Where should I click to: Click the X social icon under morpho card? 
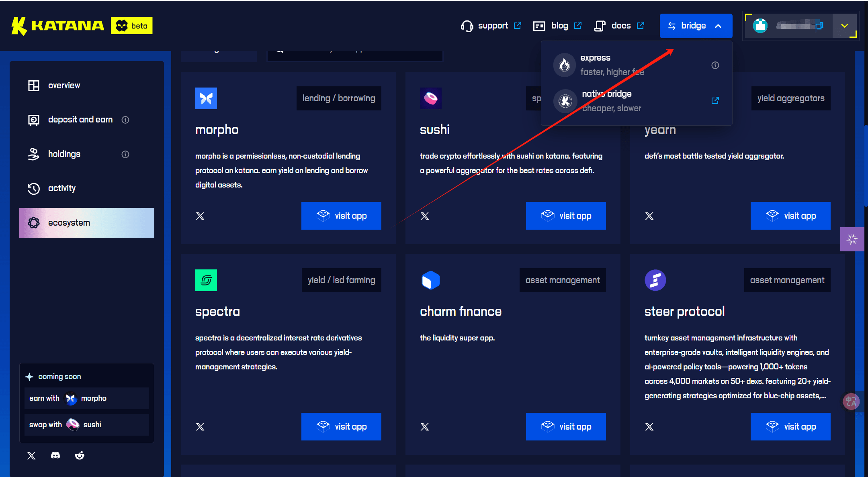coord(200,216)
